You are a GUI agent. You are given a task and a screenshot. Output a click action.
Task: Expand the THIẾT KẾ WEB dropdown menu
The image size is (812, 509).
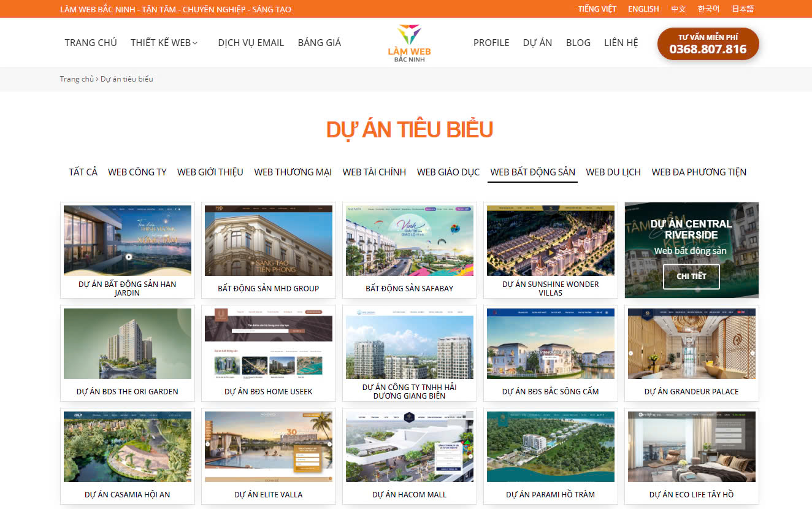(164, 43)
